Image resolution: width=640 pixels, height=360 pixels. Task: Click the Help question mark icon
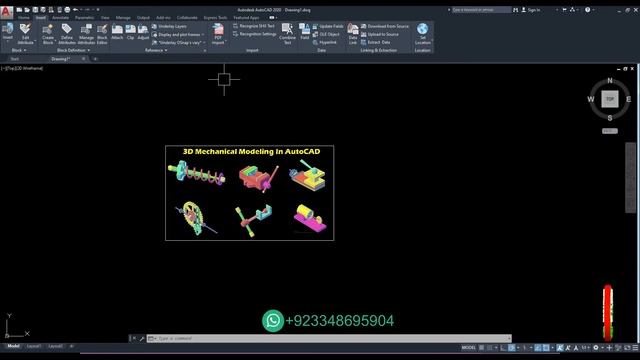pos(587,10)
